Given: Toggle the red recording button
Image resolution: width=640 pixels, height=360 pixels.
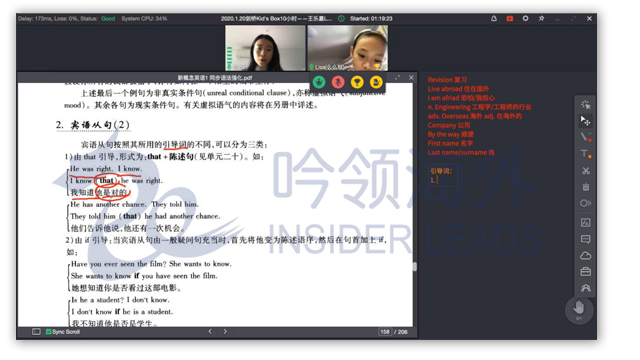Looking at the screenshot, I should [x=509, y=18].
